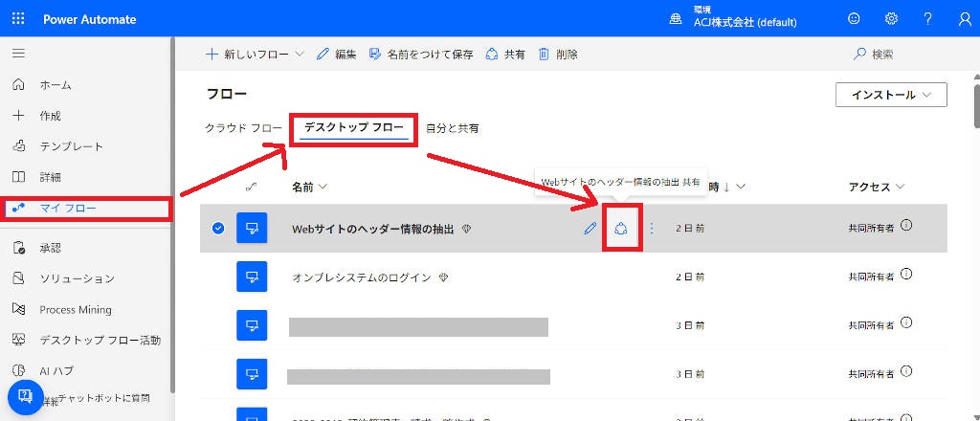Open the help question mark icon
The width and height of the screenshot is (980, 421).
928,19
